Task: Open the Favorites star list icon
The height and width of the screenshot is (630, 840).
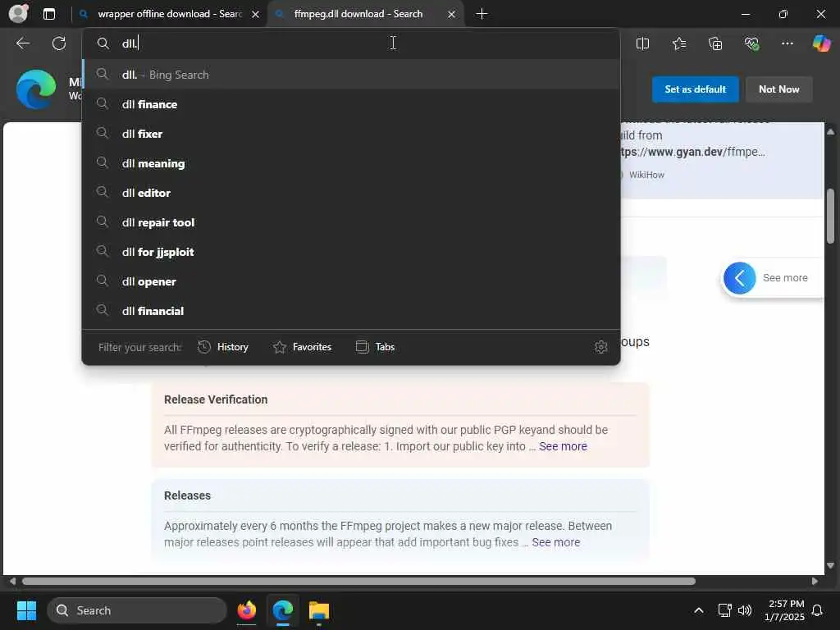Action: 678,43
